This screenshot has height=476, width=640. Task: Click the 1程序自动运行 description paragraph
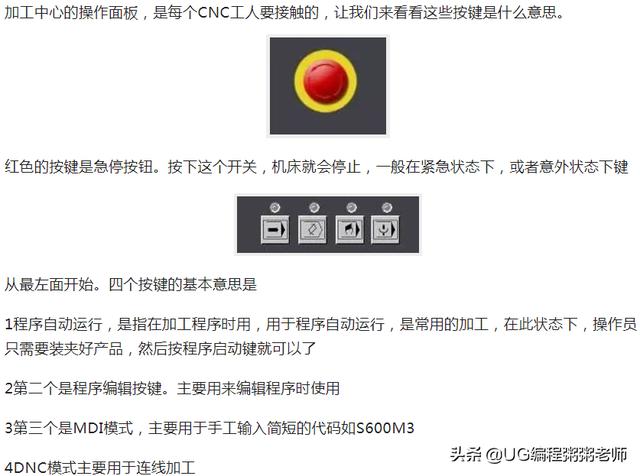320,336
